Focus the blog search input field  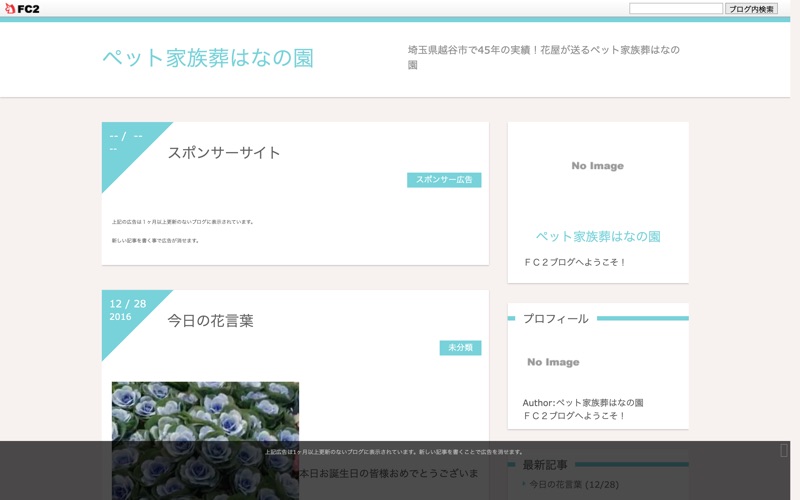pyautogui.click(x=676, y=9)
